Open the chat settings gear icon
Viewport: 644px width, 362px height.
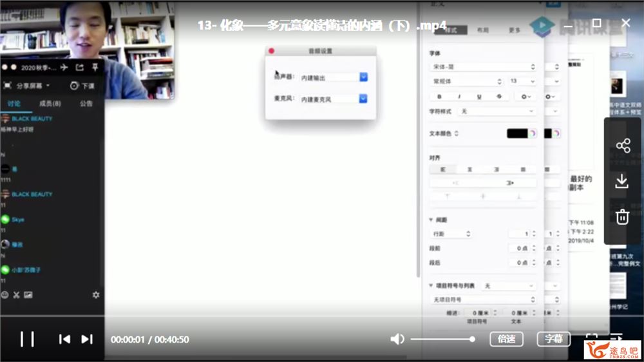(x=96, y=294)
